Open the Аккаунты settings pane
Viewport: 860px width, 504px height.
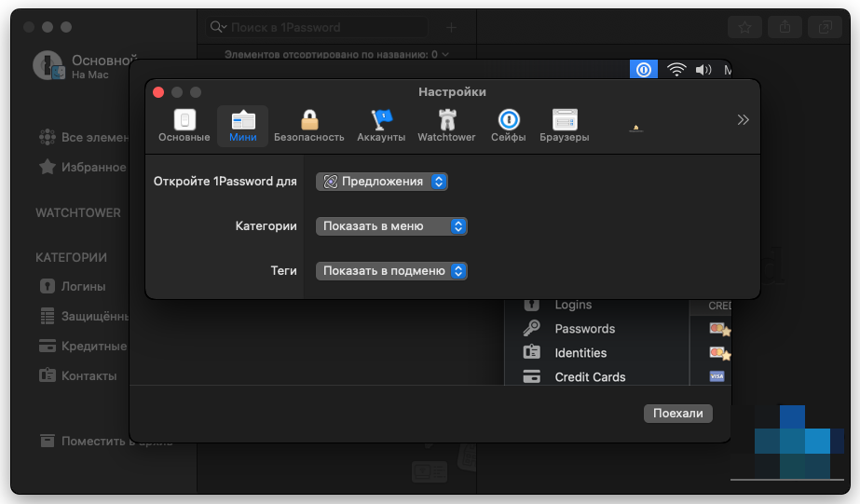[x=381, y=126]
